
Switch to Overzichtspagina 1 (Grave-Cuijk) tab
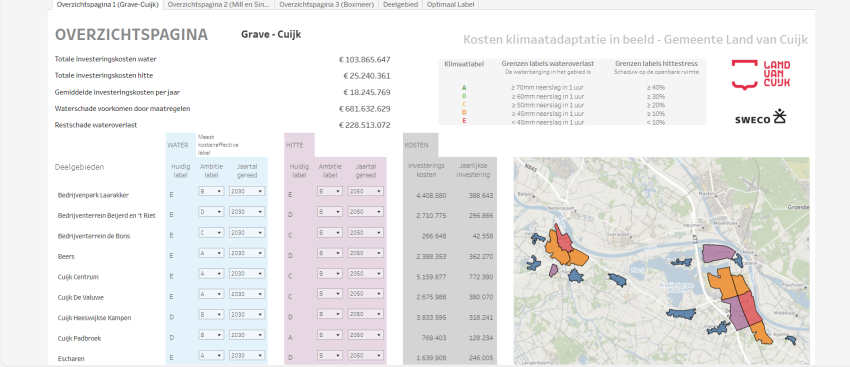(x=107, y=4)
